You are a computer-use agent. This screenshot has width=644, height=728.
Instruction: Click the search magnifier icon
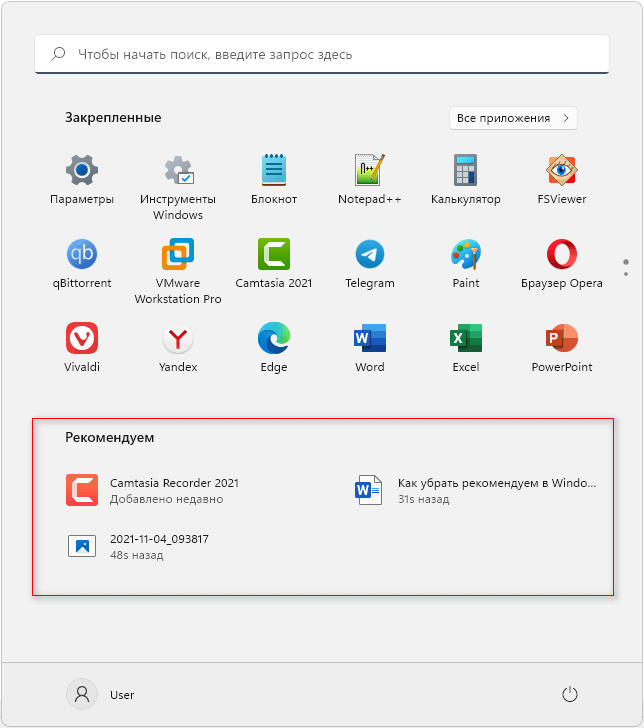[x=58, y=54]
